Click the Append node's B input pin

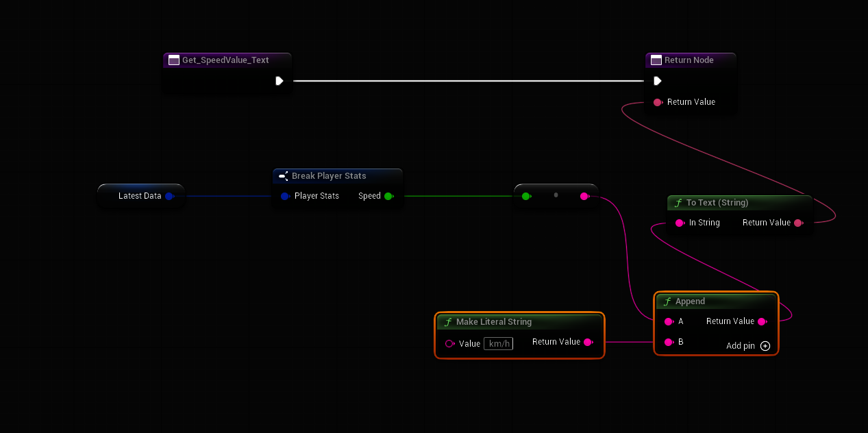tap(669, 342)
